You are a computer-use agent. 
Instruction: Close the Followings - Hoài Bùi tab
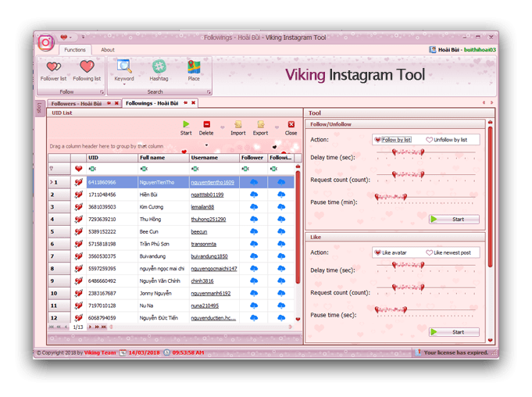[x=194, y=103]
